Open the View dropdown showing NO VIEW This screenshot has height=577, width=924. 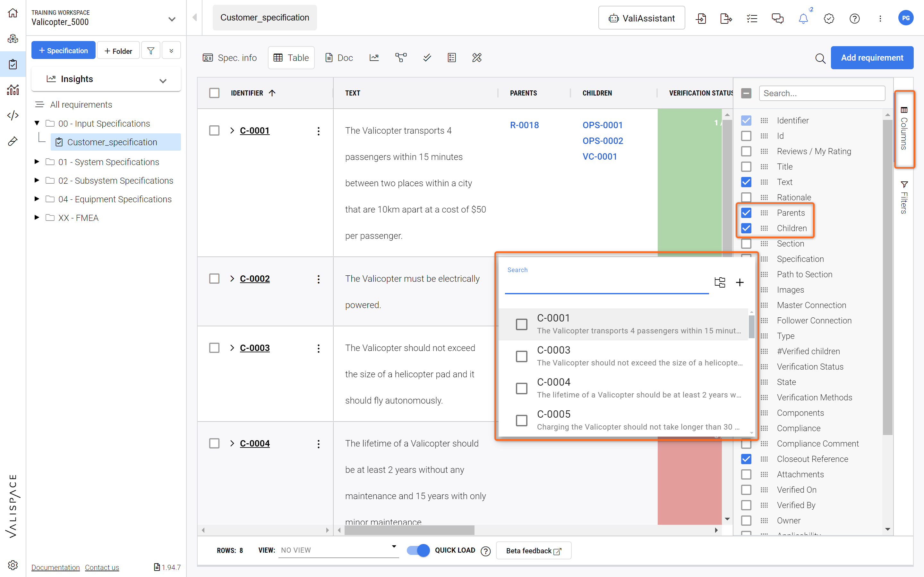point(338,550)
